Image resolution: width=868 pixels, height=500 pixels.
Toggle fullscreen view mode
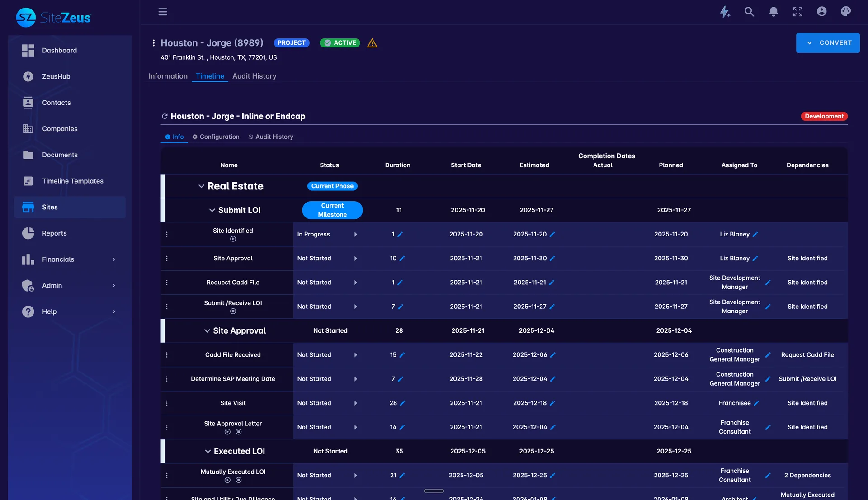(797, 12)
